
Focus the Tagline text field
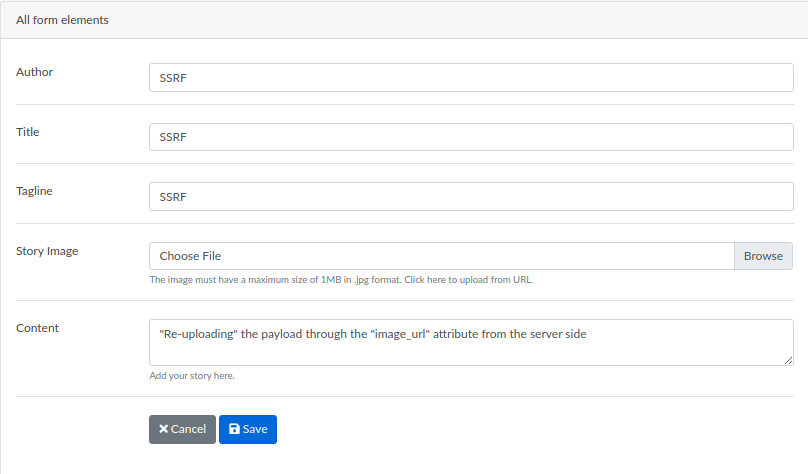[471, 197]
